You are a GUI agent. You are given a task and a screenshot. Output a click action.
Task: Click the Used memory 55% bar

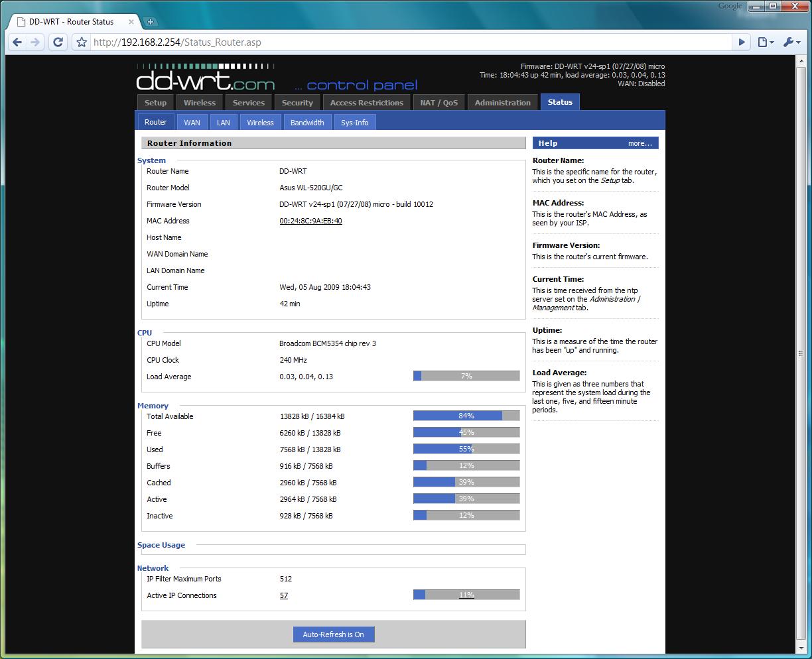[x=466, y=449]
